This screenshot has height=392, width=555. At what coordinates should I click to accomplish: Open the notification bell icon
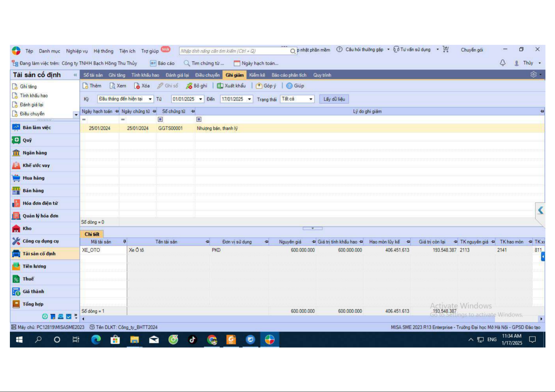[503, 63]
